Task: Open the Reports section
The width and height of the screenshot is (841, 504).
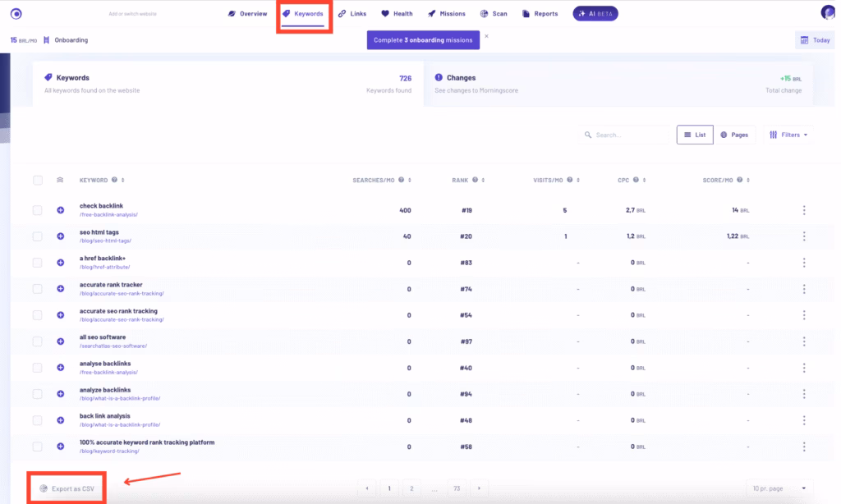Action: click(x=540, y=13)
